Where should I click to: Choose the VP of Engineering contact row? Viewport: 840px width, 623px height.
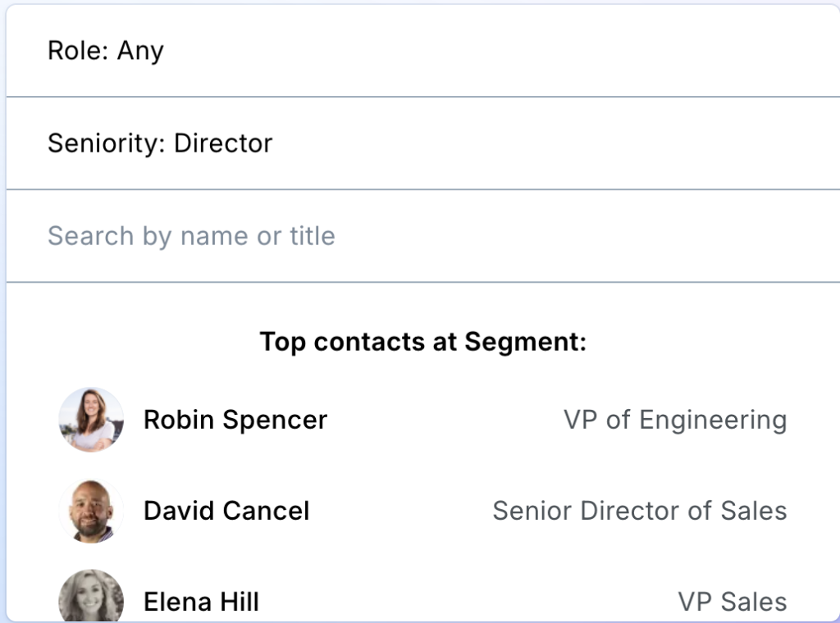422,420
